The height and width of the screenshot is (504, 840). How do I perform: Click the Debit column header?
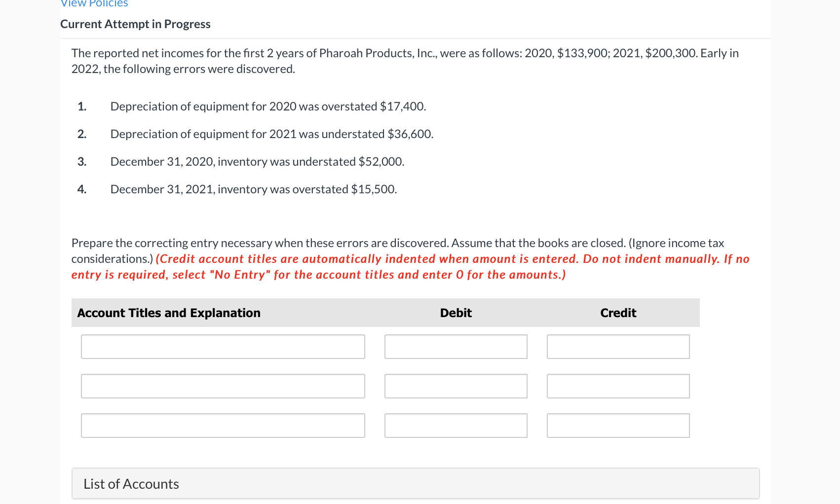pyautogui.click(x=455, y=313)
